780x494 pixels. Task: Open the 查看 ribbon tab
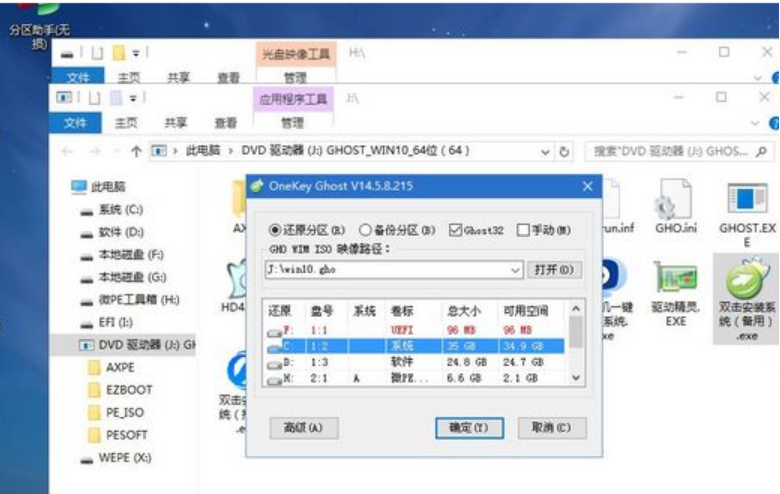point(226,123)
